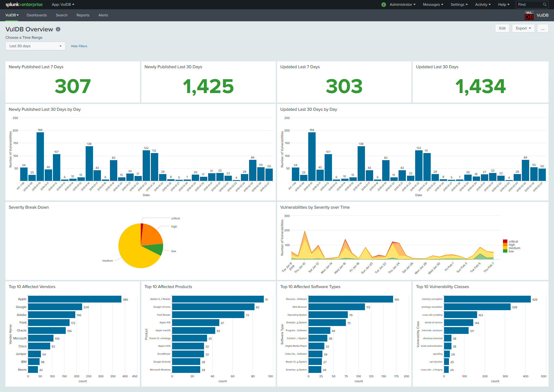The image size is (554, 392).
Task: Click the Edit button
Action: coord(502,28)
